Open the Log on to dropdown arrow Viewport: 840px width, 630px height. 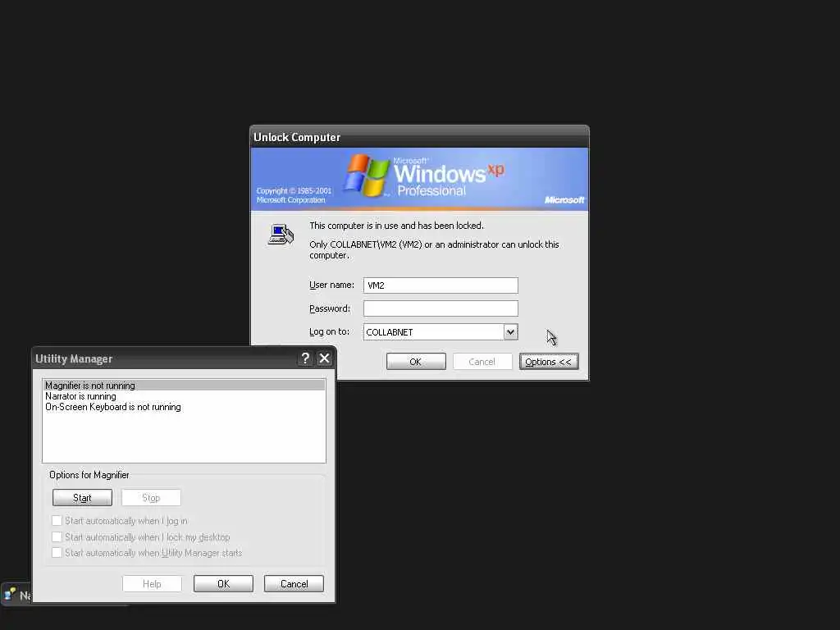pyautogui.click(x=510, y=332)
